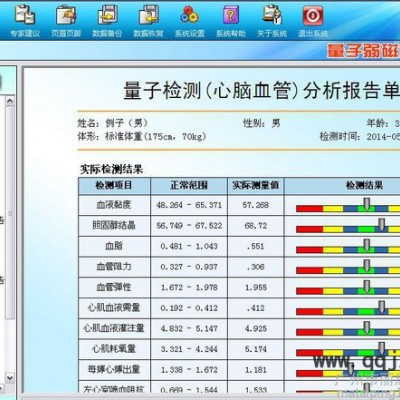Open the 数据备份 data backup icon
The height and width of the screenshot is (400, 400).
pyautogui.click(x=107, y=16)
